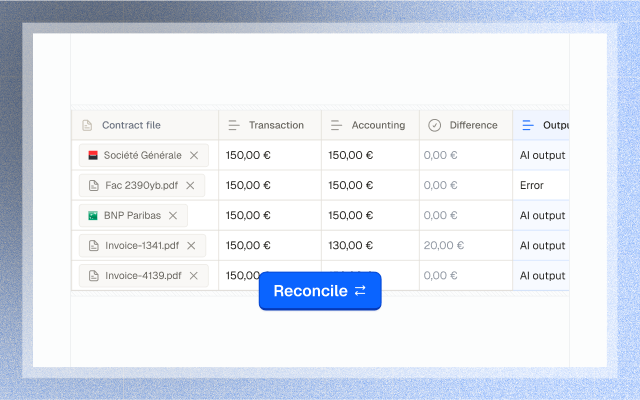The image size is (640, 400).
Task: Click the blue lines icon beside Output header
Action: (528, 125)
